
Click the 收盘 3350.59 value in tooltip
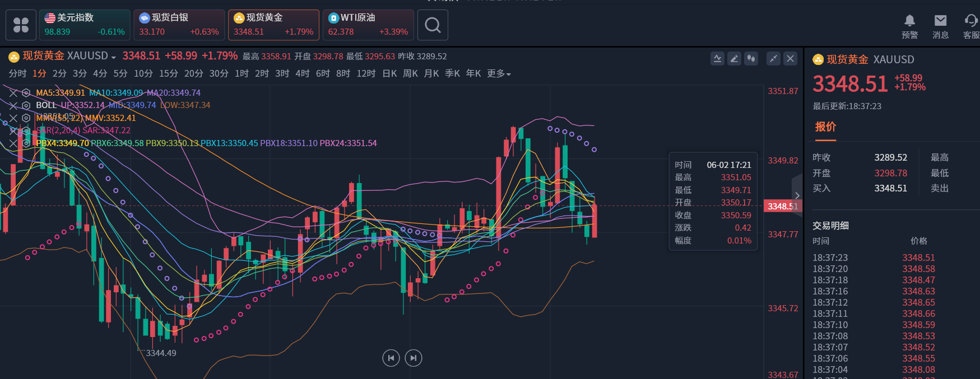736,215
